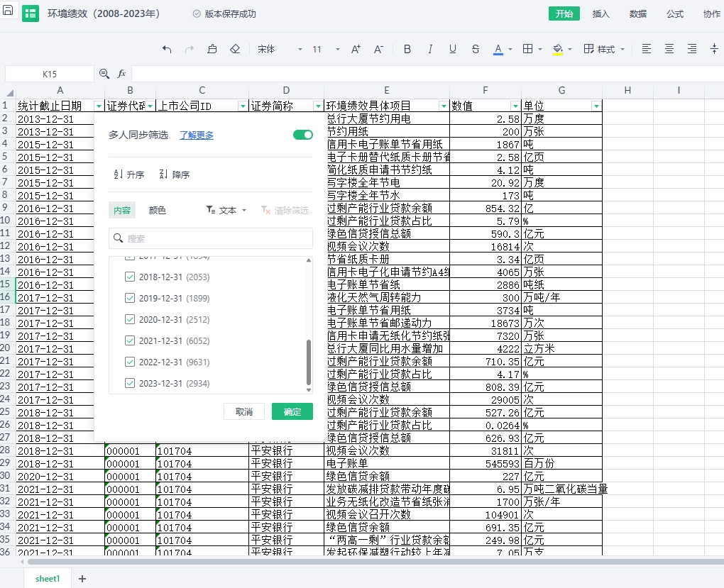Open filter dropdown on 统计截止日期 column
The width and height of the screenshot is (724, 588).
tap(99, 106)
